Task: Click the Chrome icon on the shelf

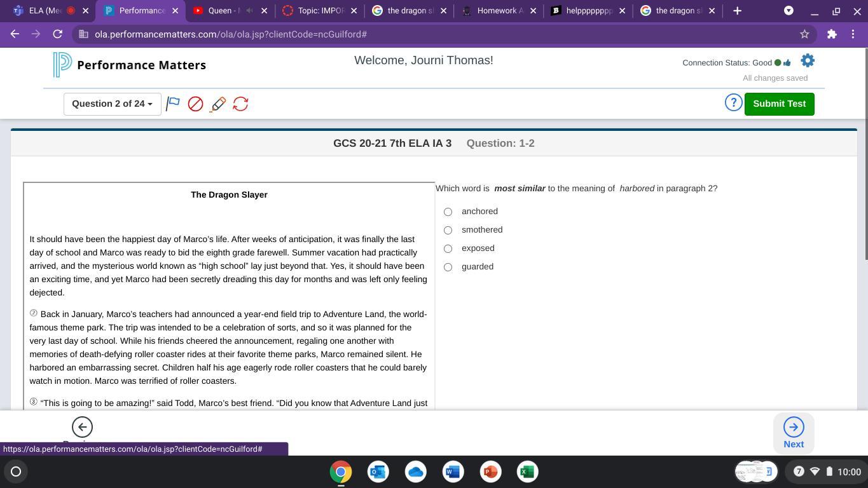Action: 341,471
